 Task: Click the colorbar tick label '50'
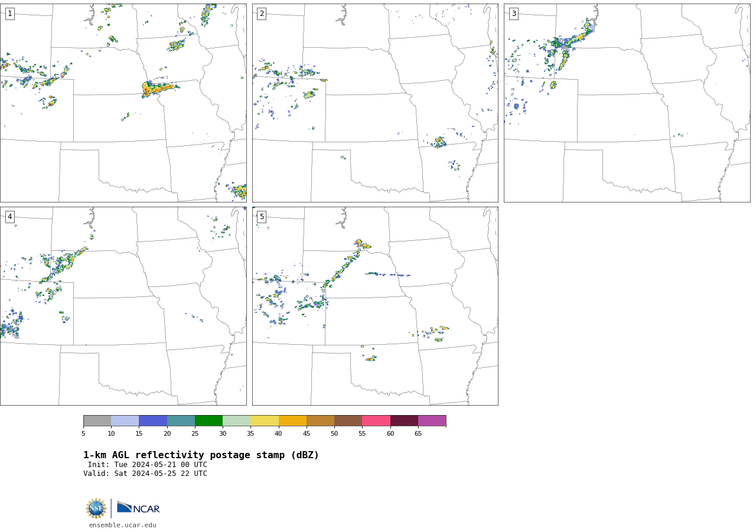tap(334, 434)
